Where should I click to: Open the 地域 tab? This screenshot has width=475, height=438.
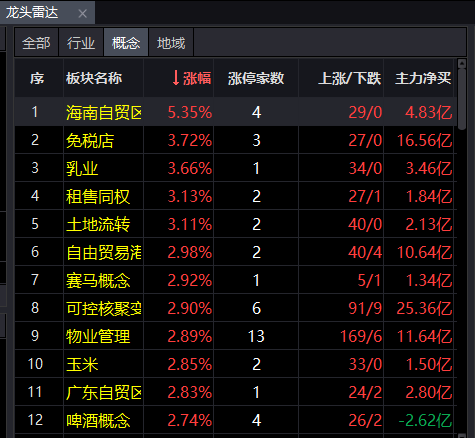(171, 42)
